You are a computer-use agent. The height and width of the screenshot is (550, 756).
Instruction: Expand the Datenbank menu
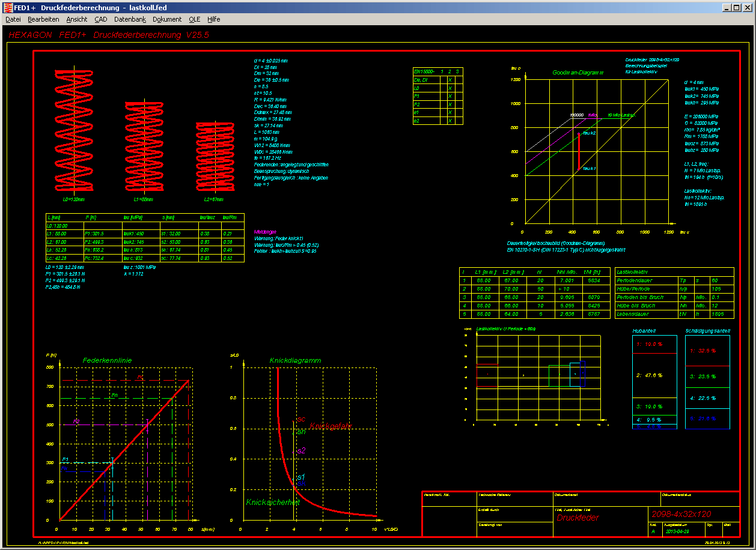130,19
